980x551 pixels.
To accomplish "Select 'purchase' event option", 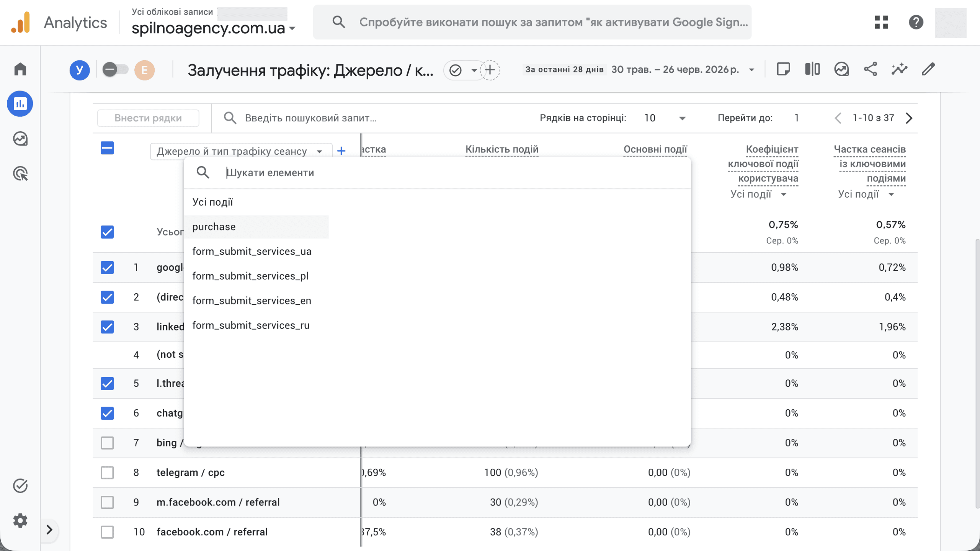I will 256,227.
